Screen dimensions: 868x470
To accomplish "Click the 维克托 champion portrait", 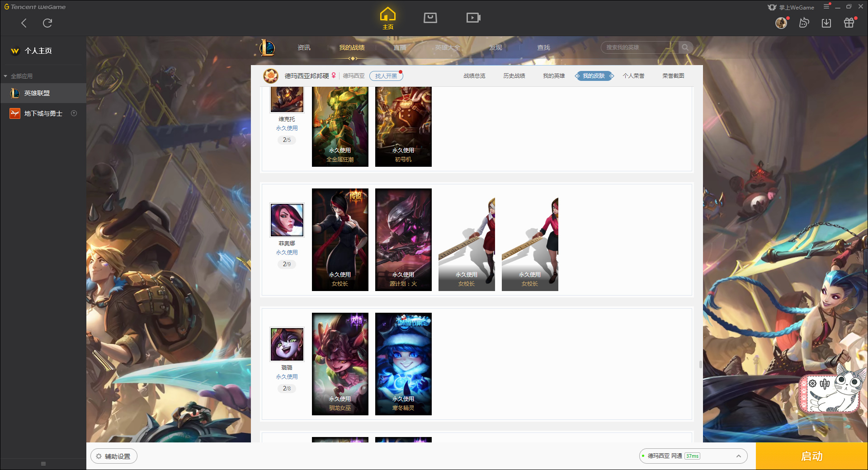I will [x=287, y=99].
